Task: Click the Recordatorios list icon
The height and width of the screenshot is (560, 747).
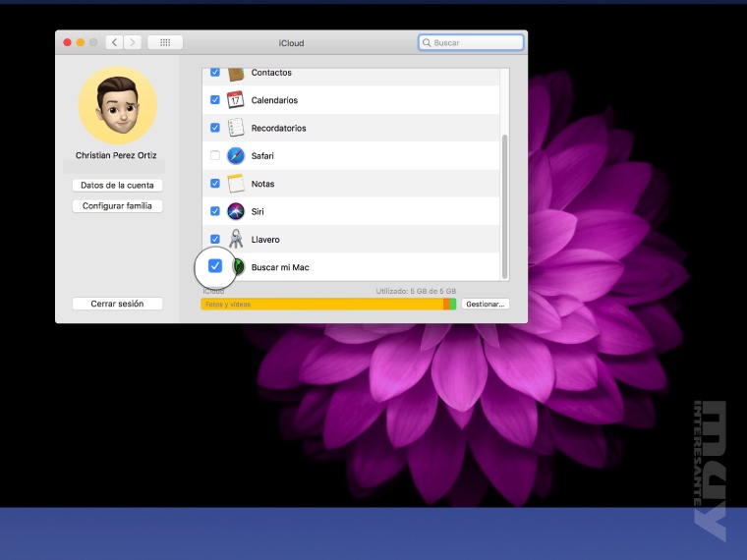Action: (x=236, y=128)
